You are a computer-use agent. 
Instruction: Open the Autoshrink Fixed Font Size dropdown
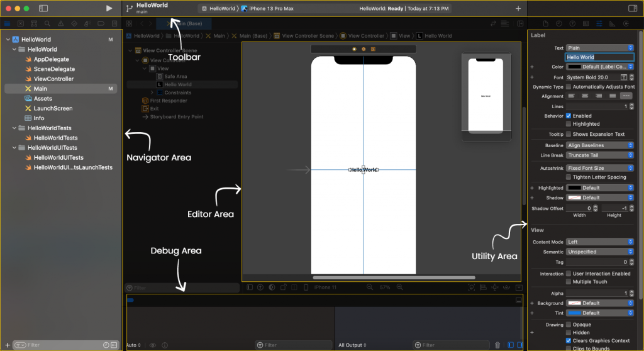pyautogui.click(x=599, y=168)
